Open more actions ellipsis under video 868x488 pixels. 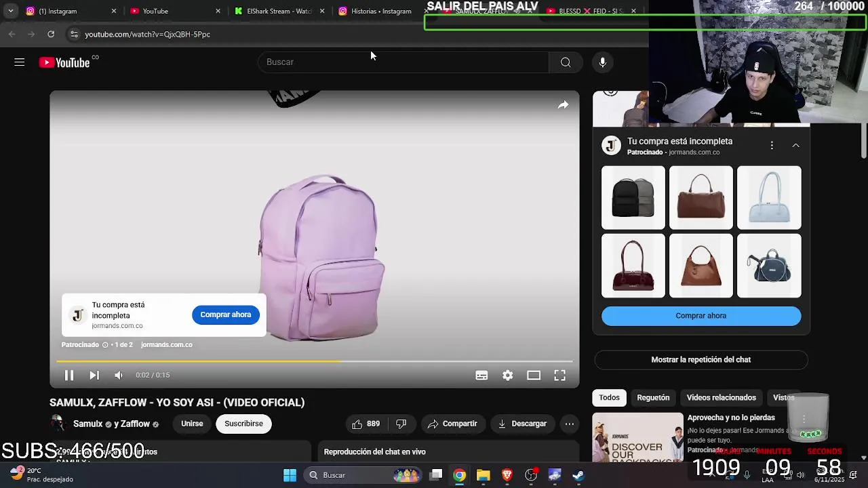[570, 424]
